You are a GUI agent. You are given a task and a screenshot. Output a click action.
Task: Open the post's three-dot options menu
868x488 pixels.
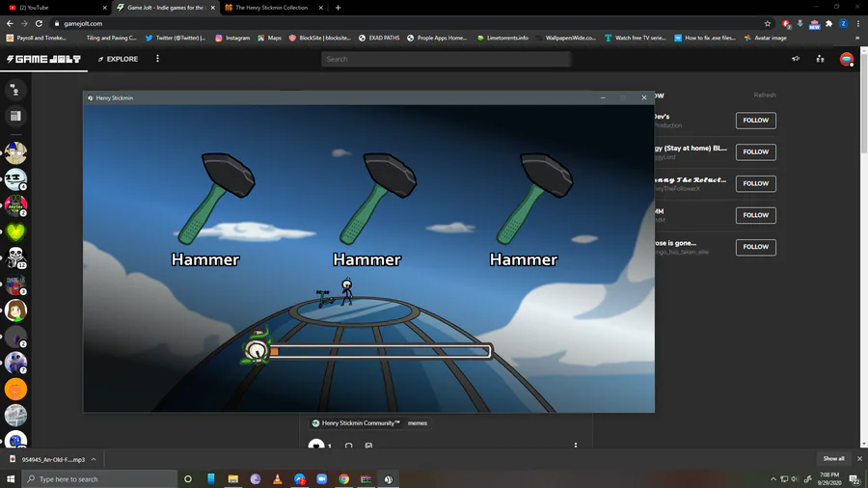point(576,446)
